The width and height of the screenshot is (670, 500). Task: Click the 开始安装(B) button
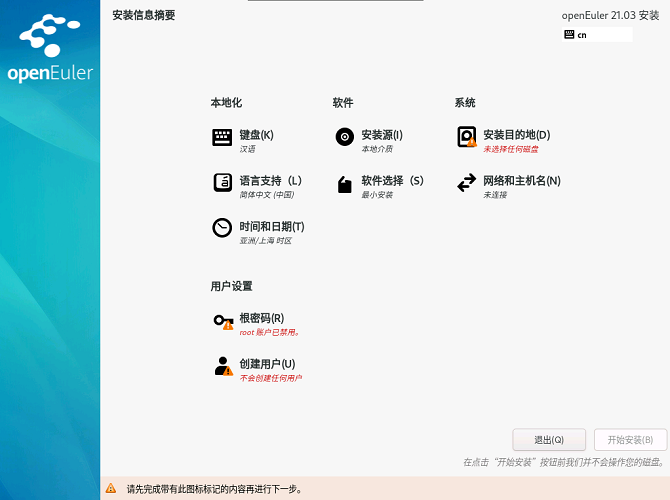click(630, 440)
